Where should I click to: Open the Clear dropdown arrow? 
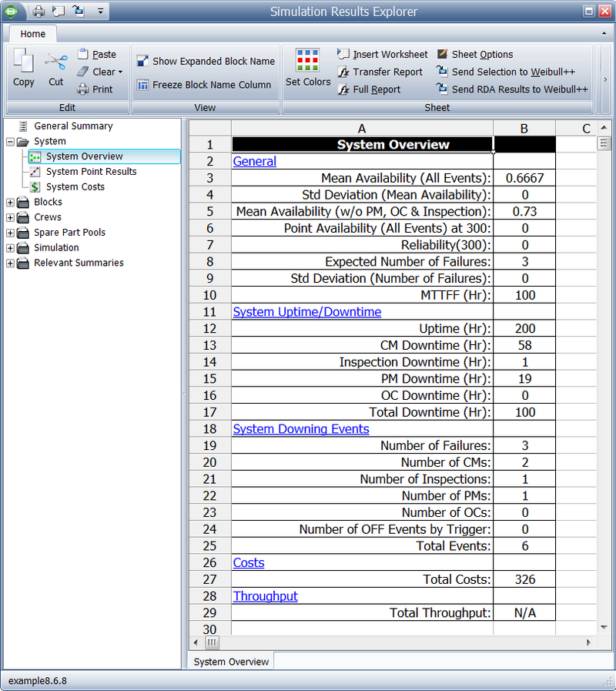pyautogui.click(x=120, y=72)
